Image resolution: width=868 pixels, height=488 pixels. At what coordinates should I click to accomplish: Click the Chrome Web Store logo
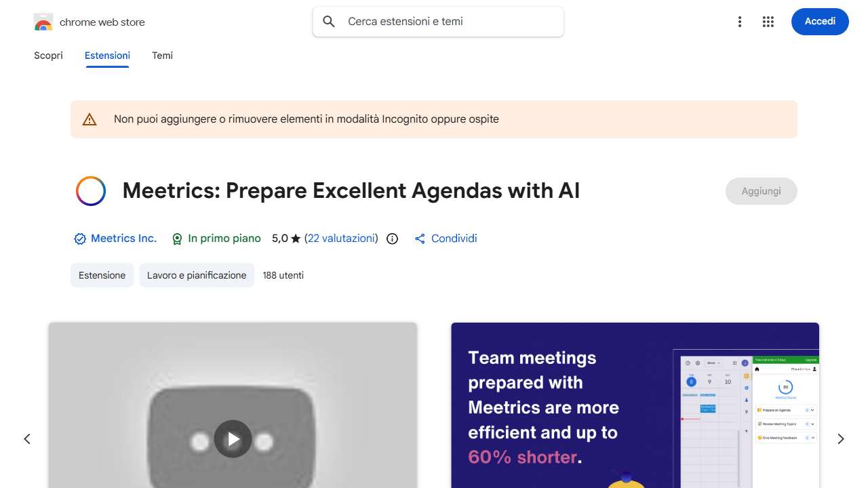click(x=43, y=22)
